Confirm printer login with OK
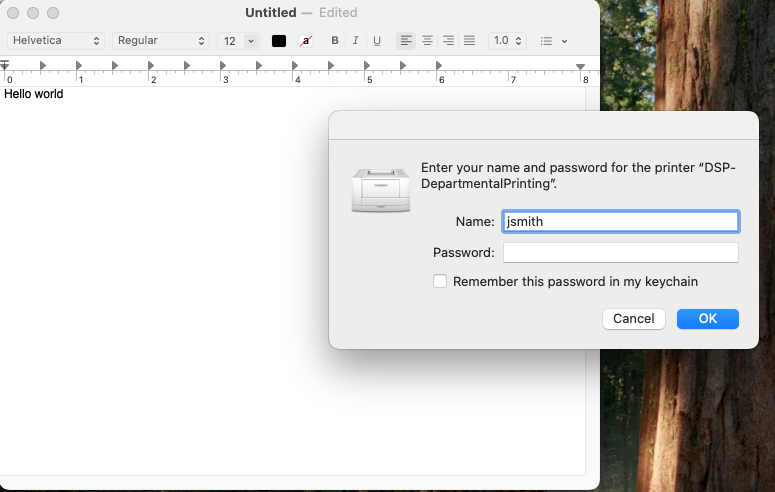Viewport: 775px width, 492px height. (x=707, y=319)
